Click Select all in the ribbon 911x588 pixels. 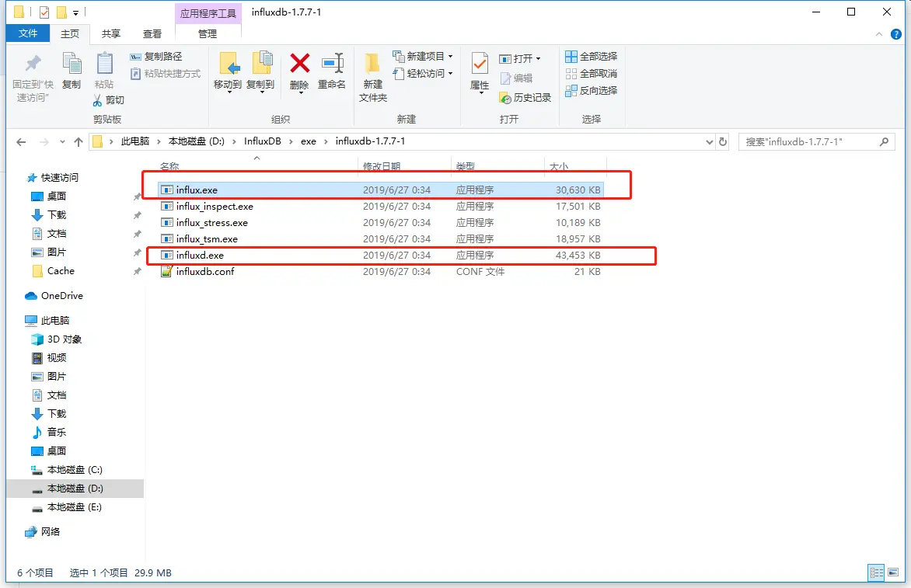click(592, 56)
